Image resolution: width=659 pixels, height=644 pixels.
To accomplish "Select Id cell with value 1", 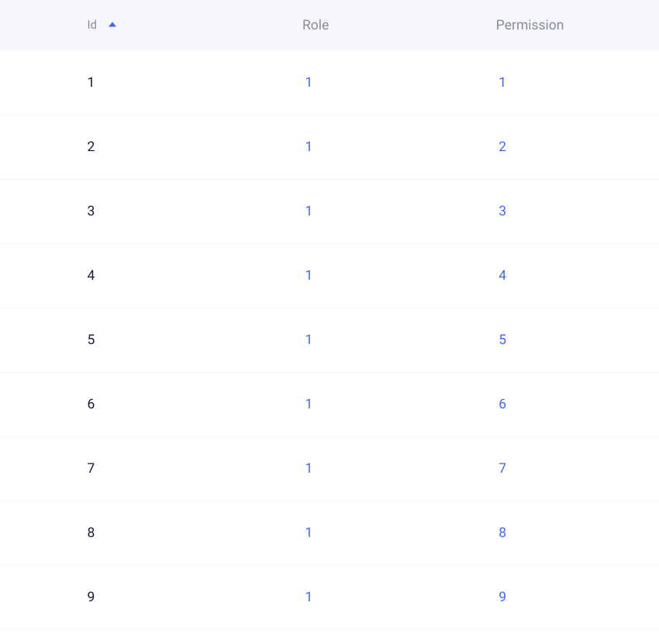I will point(91,82).
